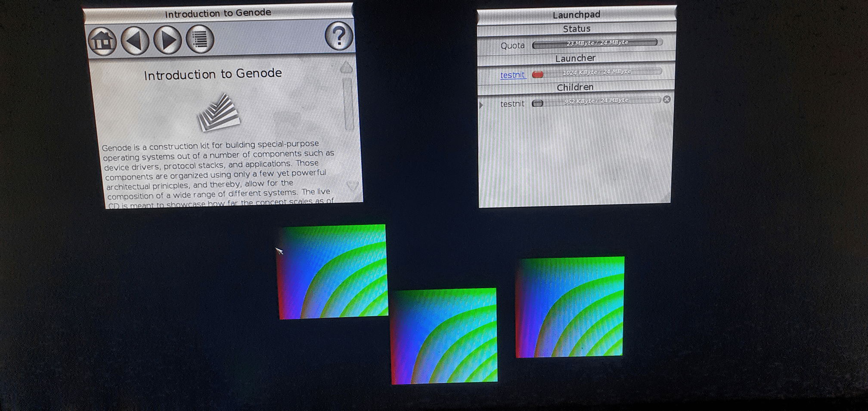Click the Launcher section header in Launchpad
The image size is (868, 411).
click(x=576, y=58)
